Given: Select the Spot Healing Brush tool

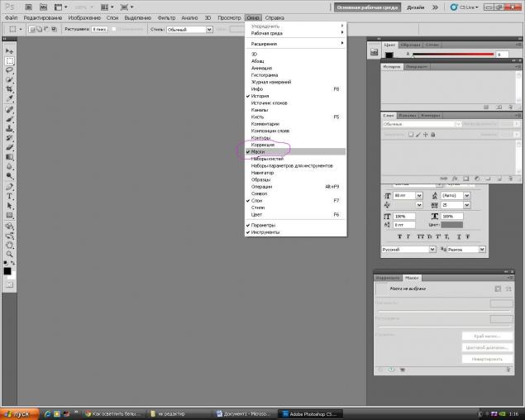Looking at the screenshot, I should click(9, 110).
